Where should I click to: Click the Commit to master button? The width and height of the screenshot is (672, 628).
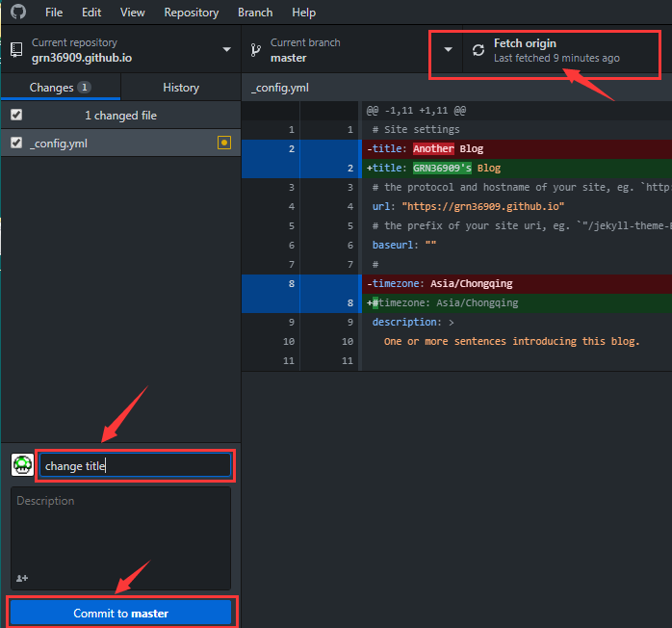point(121,613)
